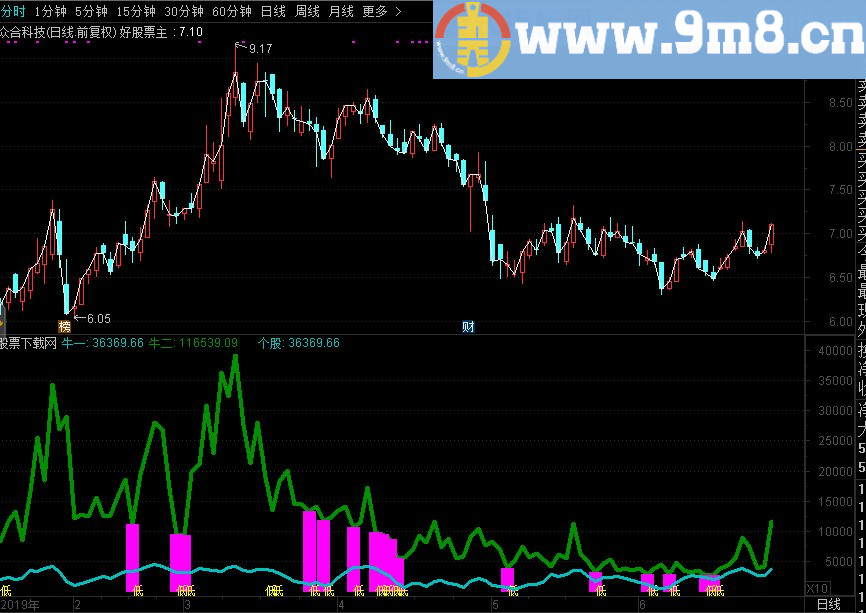Screen dimensions: 866x613
Task: Select the 30分钟 period tab
Action: [184, 11]
